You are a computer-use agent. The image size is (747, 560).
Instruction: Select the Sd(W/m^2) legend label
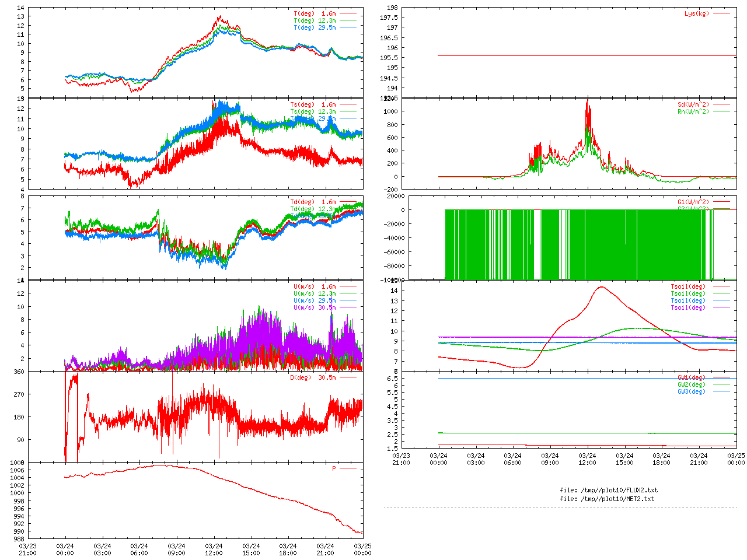click(x=693, y=105)
